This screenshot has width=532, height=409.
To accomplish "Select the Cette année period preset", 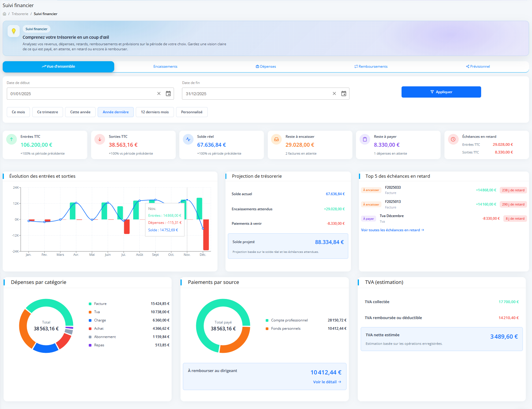I will pos(80,112).
